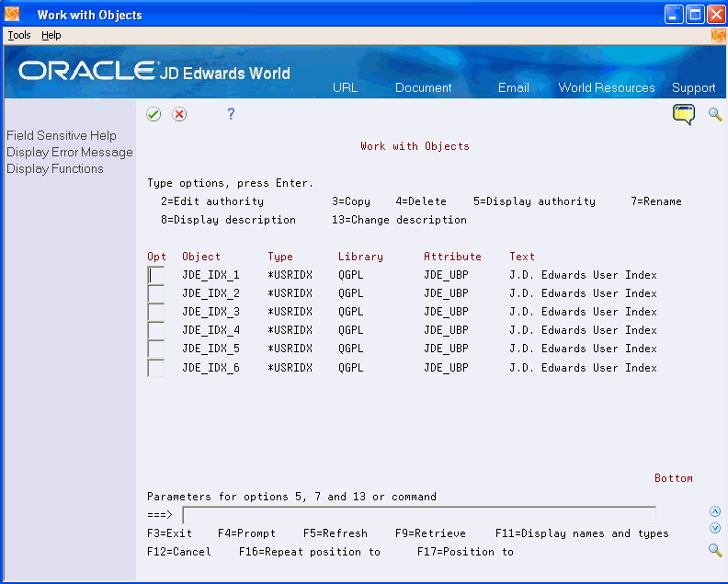The width and height of the screenshot is (728, 584).
Task: Click the F12=Cancel function key
Action: point(178,552)
